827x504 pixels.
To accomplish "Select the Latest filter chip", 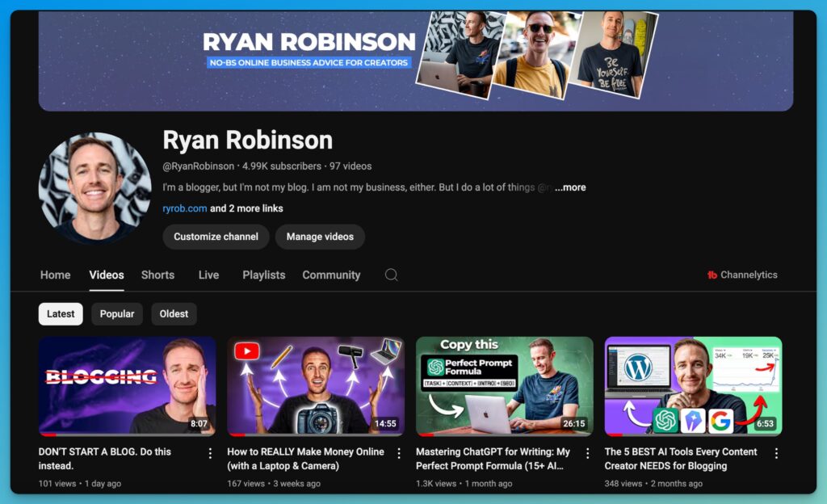I will tap(60, 313).
